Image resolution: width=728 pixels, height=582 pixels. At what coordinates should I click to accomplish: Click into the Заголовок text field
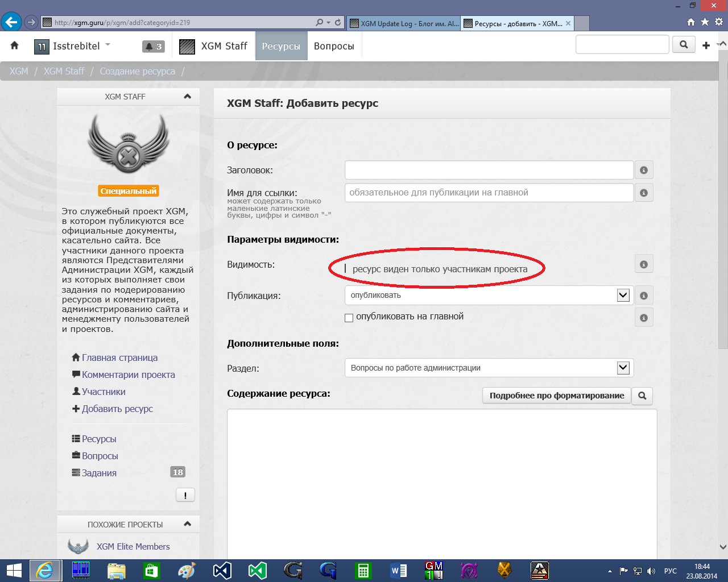click(489, 170)
